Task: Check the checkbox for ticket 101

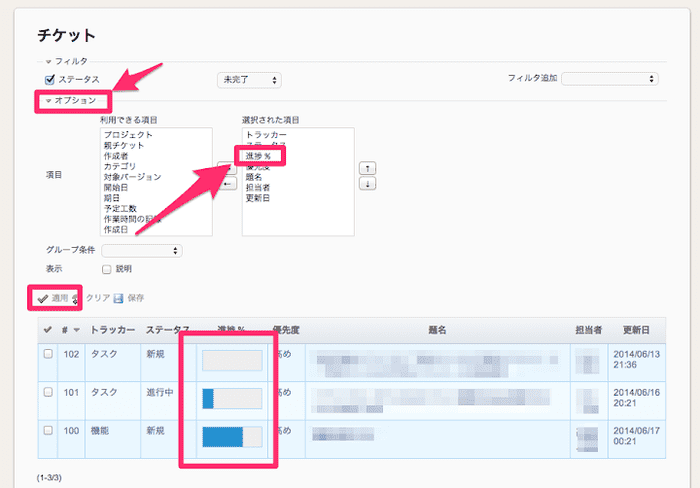Action: [48, 392]
